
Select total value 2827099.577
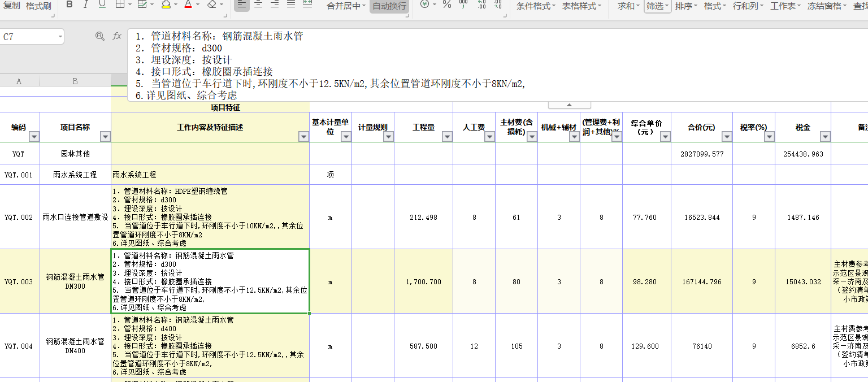[x=702, y=154]
